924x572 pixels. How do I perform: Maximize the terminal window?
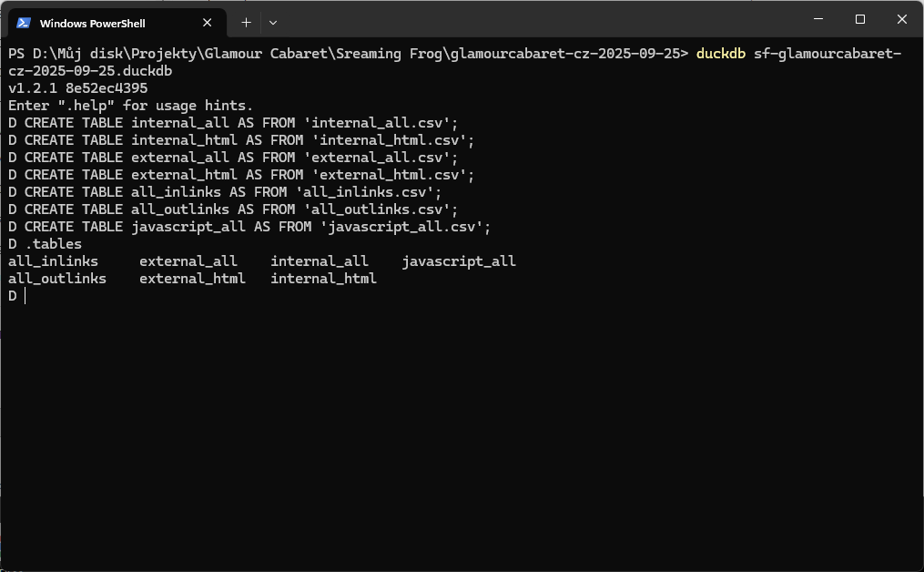[x=860, y=19]
